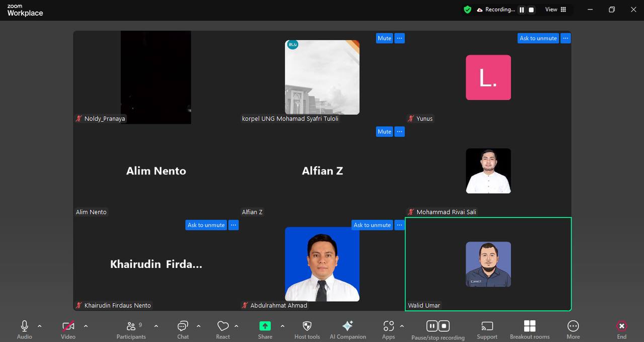Screen dimensions: 644x342
Task: Click the Mohammad Rivai Sali name label
Action: (442, 212)
